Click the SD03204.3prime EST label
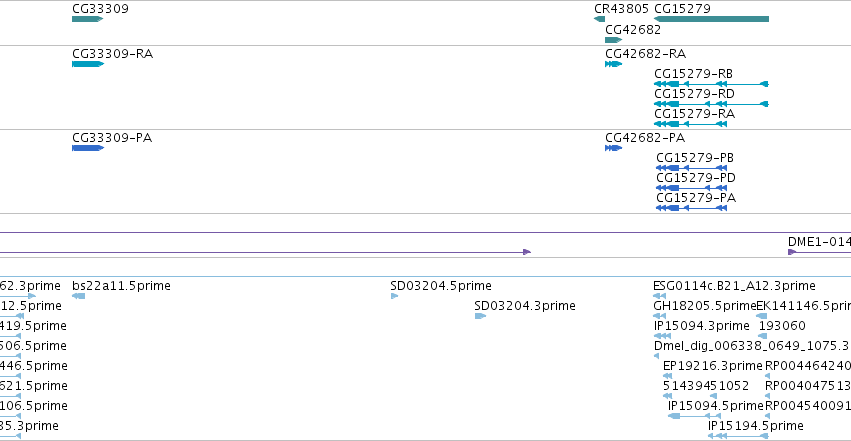 coord(525,306)
